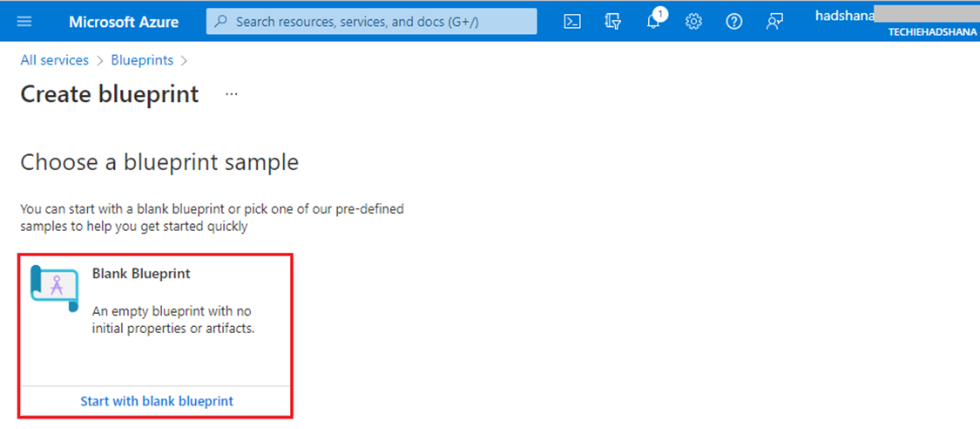Screen dimensions: 980x429
Task: Open the Azure portal hamburger menu
Action: click(x=24, y=21)
